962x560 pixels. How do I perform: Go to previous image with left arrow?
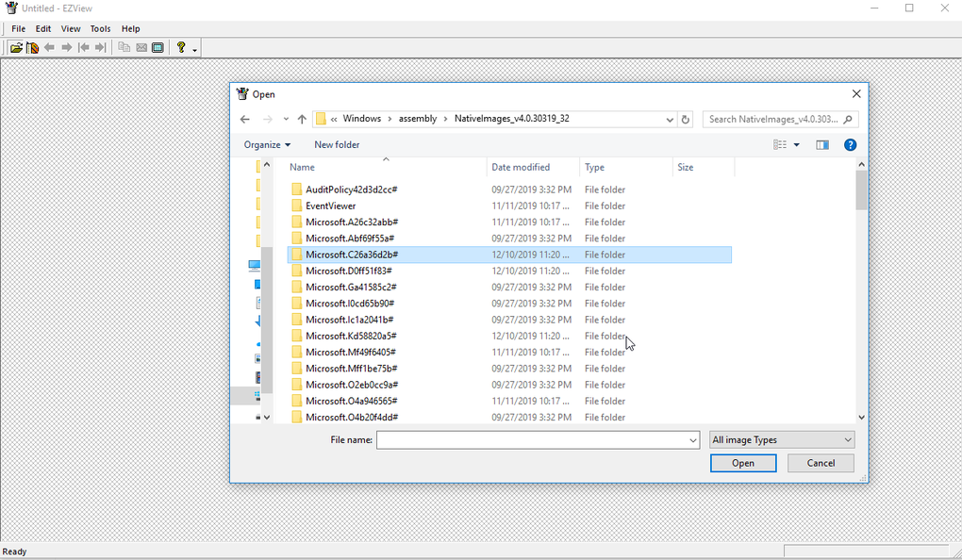(x=50, y=48)
